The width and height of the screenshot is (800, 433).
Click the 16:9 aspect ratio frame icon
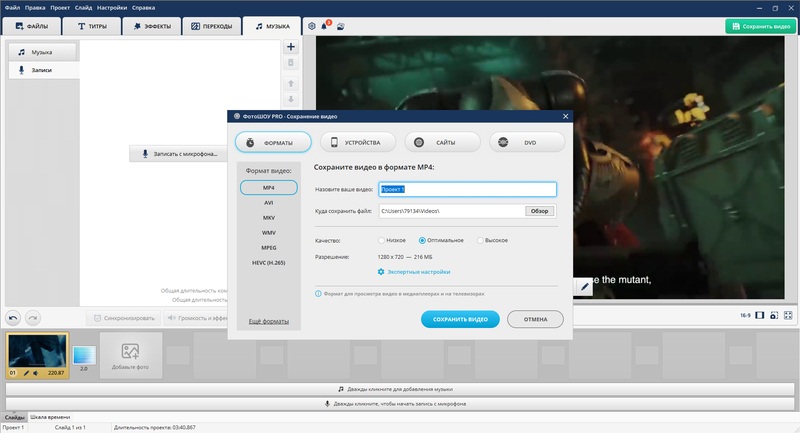(x=760, y=315)
